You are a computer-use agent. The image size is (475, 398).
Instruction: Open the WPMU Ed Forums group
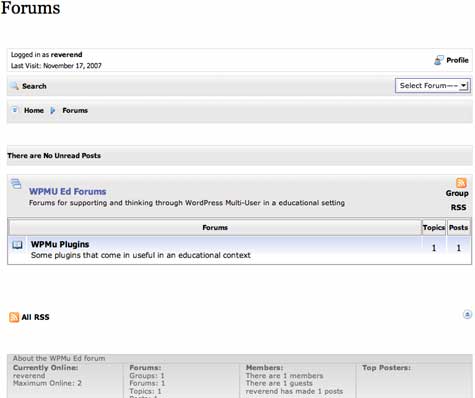pos(67,191)
